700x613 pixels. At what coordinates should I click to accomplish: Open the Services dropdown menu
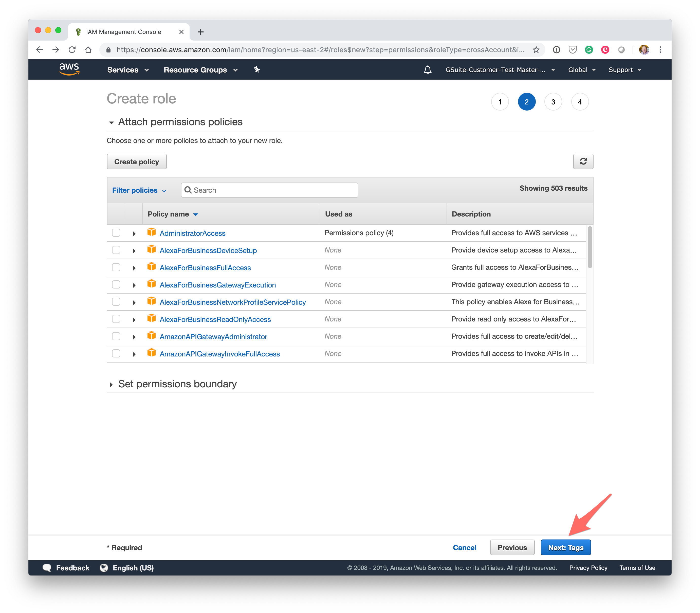[128, 70]
